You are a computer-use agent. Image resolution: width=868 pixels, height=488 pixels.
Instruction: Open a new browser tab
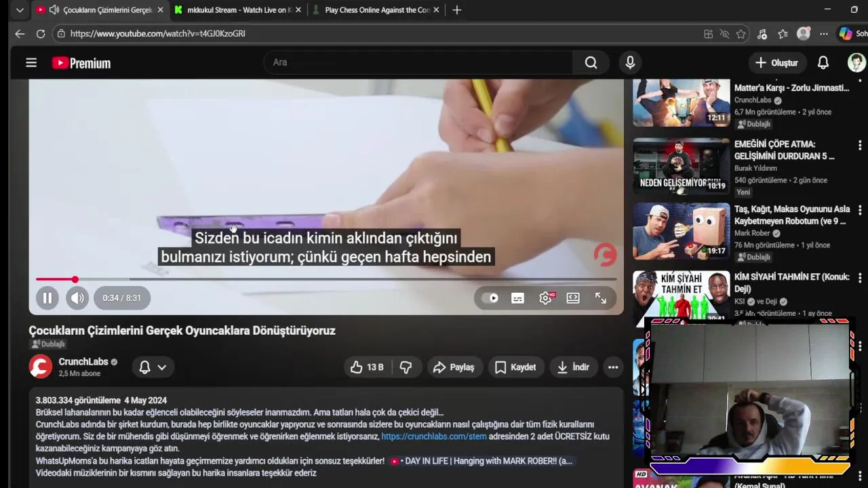point(457,10)
